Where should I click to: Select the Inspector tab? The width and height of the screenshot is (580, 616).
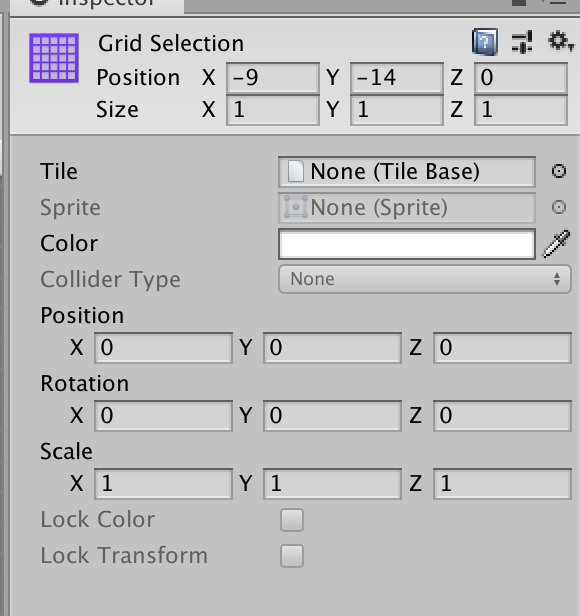tap(97, 4)
